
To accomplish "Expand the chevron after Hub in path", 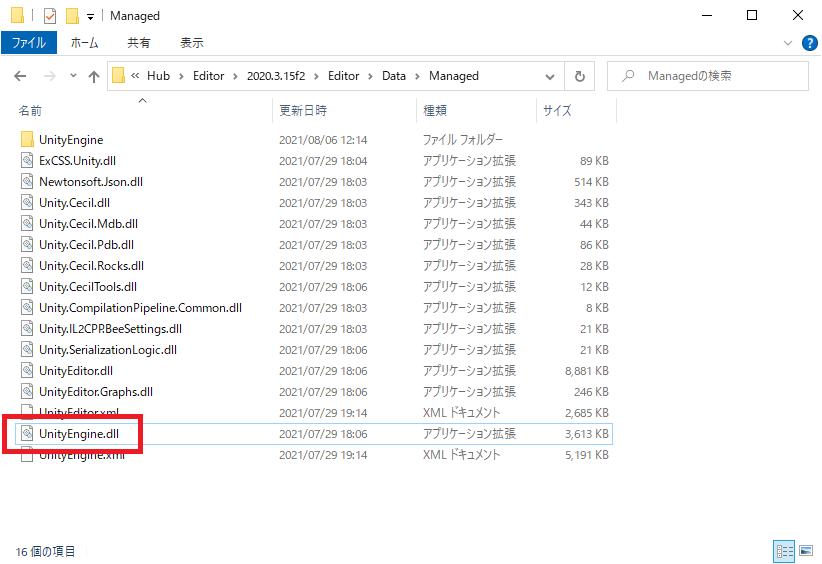I will tap(181, 77).
